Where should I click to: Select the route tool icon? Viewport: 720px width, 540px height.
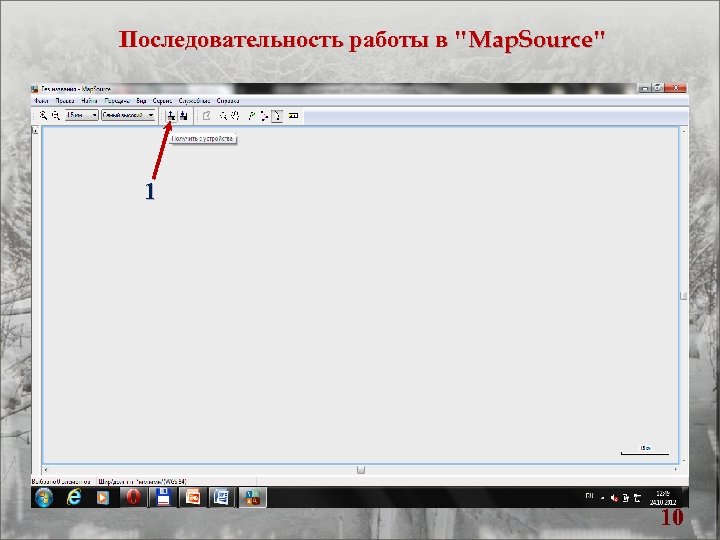tap(264, 116)
